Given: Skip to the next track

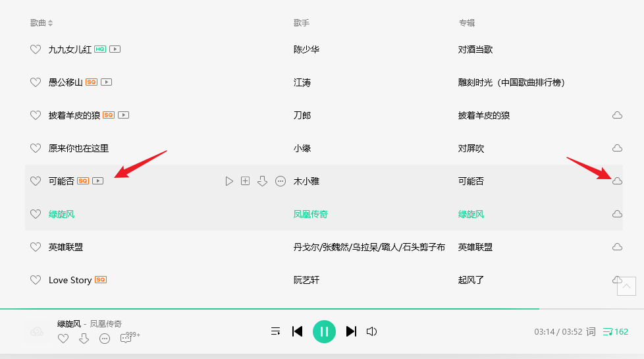Looking at the screenshot, I should 351,331.
